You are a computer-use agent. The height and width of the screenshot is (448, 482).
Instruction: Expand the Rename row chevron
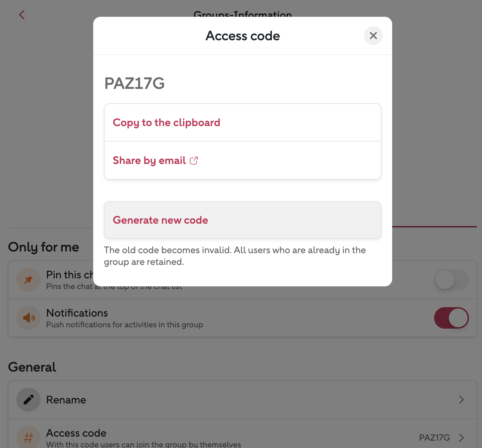coord(461,400)
